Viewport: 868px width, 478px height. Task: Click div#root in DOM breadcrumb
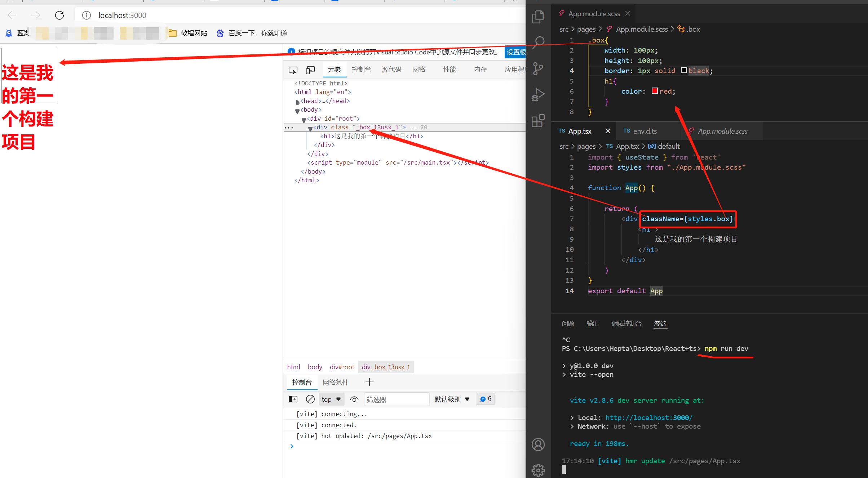click(x=342, y=367)
